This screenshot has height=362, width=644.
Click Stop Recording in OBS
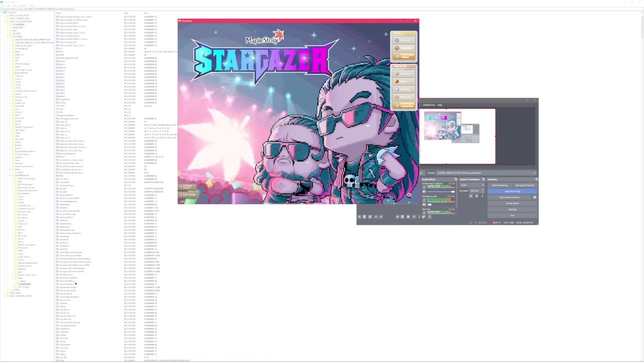[512, 191]
